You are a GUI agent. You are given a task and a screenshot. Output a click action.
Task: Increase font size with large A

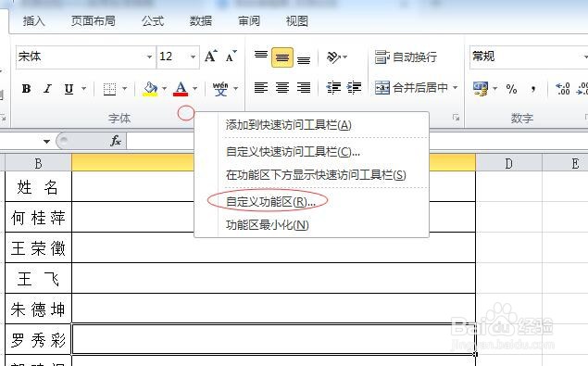click(211, 57)
